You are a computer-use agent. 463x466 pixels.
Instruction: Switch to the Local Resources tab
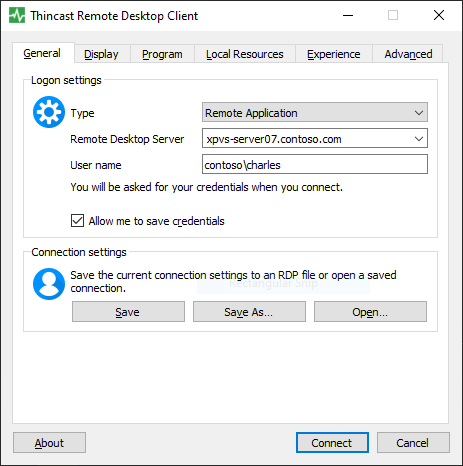click(245, 54)
